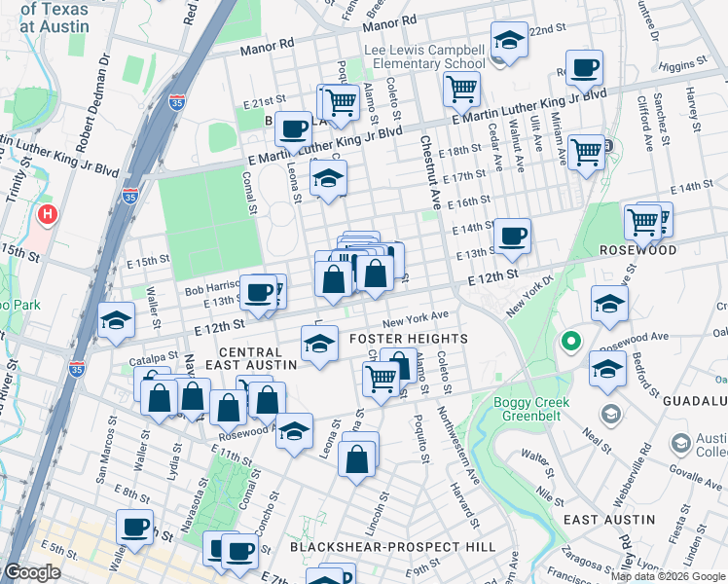
Task: Select the coffee marker on E 13th St
Action: click(x=259, y=294)
